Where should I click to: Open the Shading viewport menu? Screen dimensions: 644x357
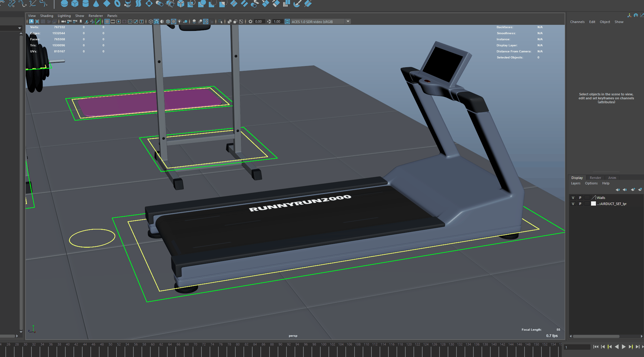click(x=47, y=16)
